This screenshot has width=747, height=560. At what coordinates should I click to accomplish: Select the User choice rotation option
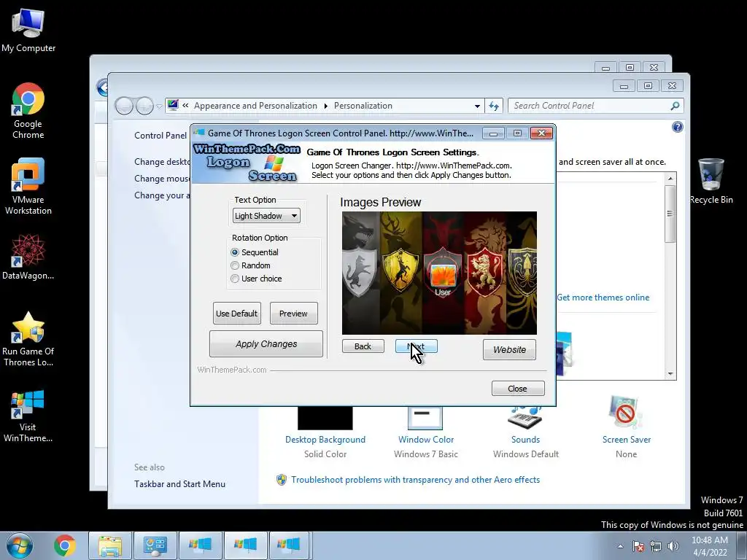click(256, 279)
